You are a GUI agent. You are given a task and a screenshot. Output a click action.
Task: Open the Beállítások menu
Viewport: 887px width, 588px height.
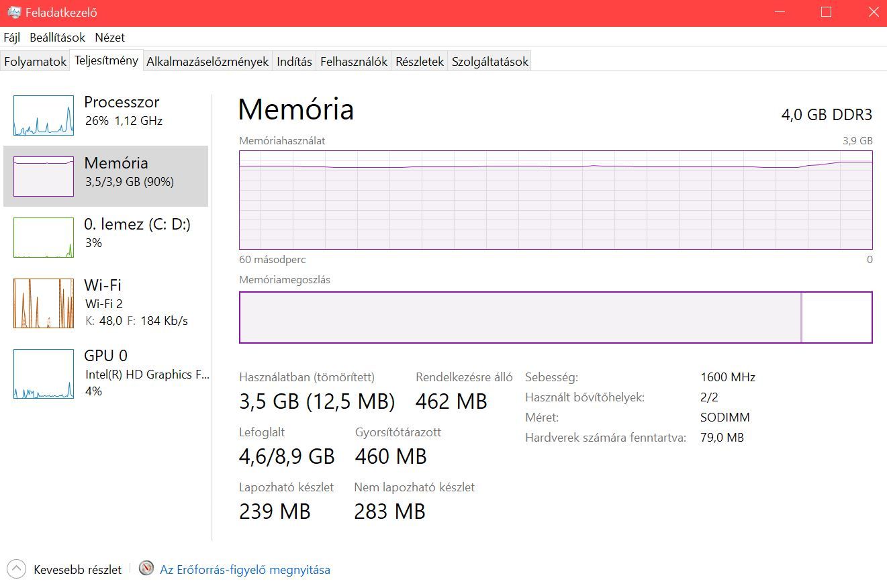point(57,38)
